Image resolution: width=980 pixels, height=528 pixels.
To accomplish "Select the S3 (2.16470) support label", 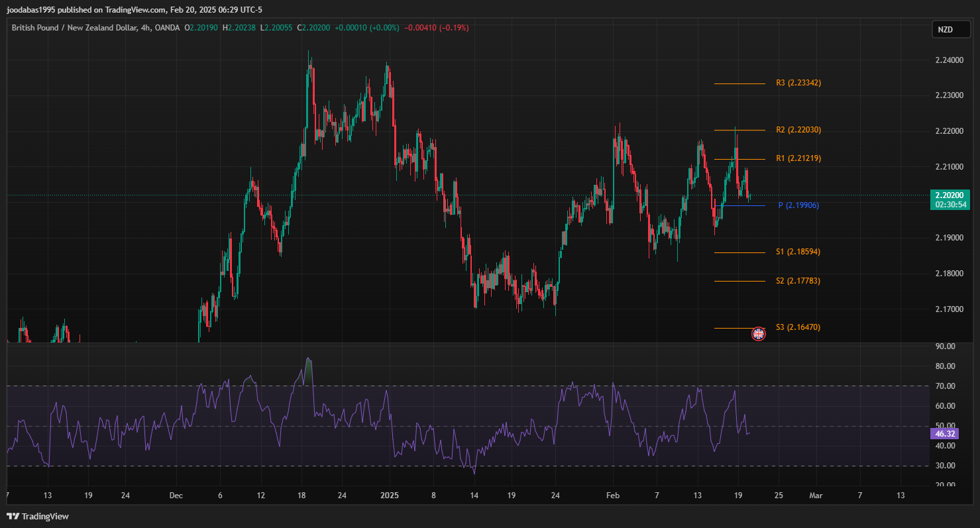I will pyautogui.click(x=798, y=327).
